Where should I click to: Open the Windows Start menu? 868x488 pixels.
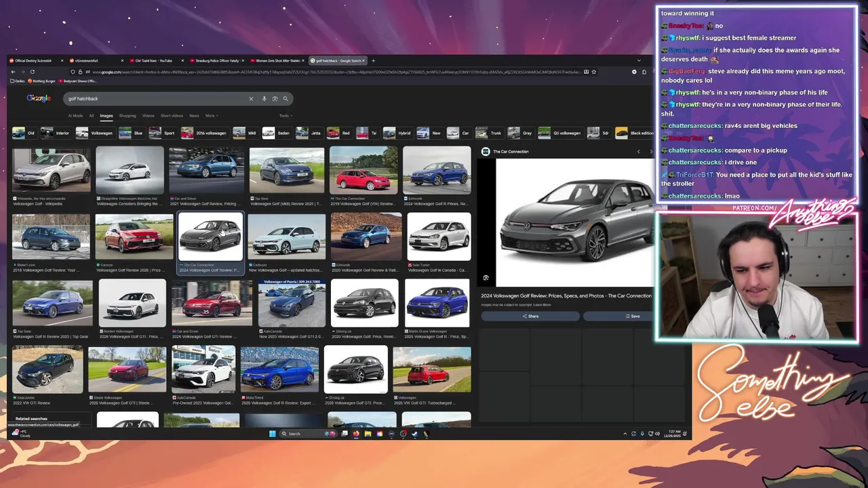[273, 434]
